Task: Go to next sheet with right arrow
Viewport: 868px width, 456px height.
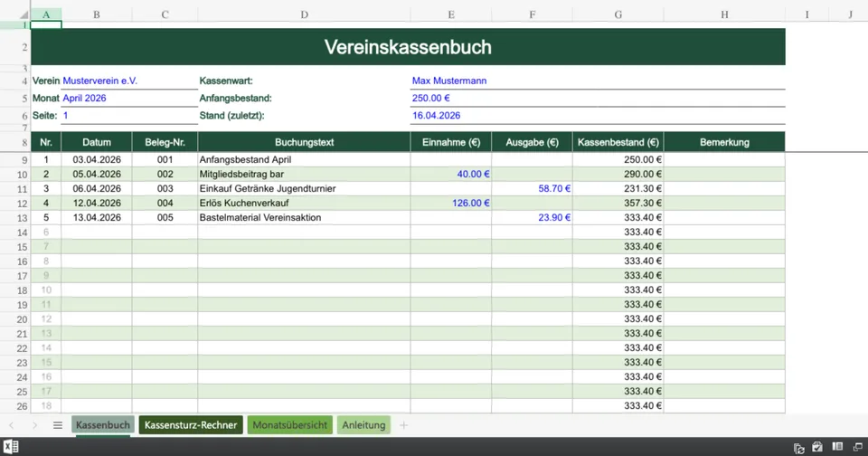Action: [x=34, y=425]
